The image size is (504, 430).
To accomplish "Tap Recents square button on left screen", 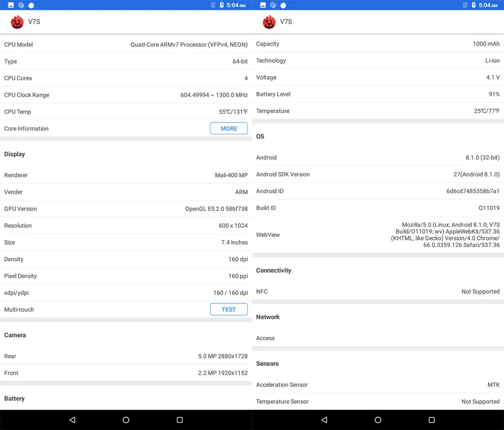I will coord(180,419).
